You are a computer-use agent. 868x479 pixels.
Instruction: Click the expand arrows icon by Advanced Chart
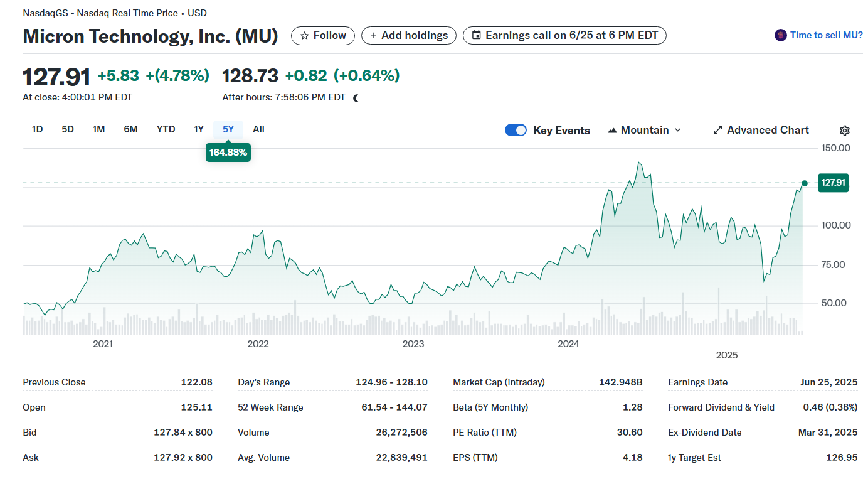click(x=718, y=131)
